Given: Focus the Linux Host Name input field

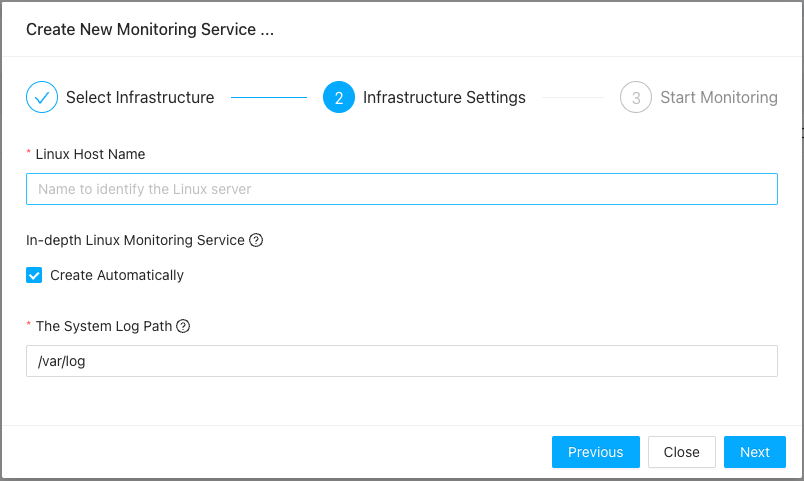Looking at the screenshot, I should pos(401,189).
